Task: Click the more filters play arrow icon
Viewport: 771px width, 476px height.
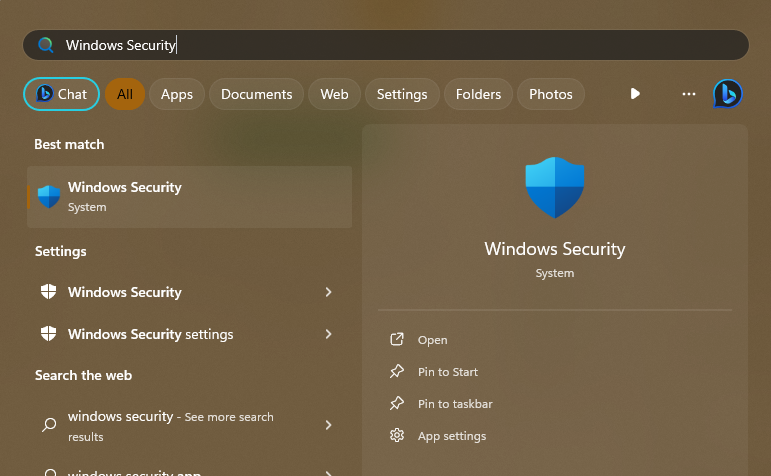Action: click(x=635, y=94)
